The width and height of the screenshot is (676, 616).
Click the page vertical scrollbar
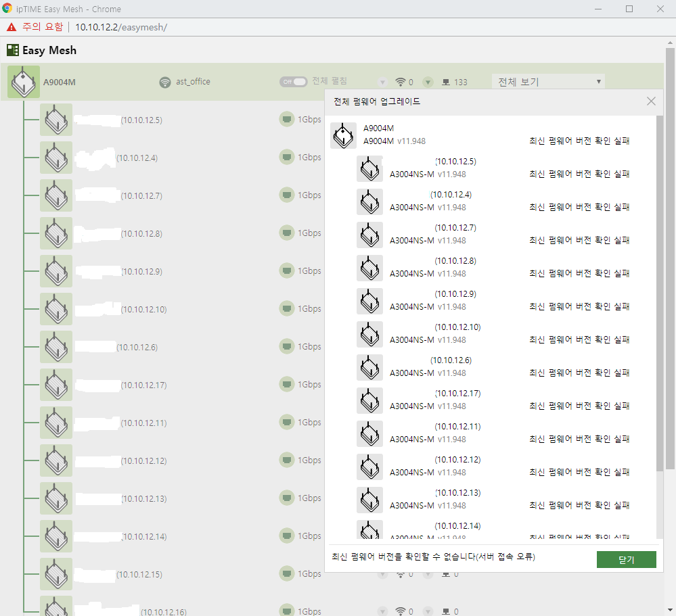[x=669, y=258]
